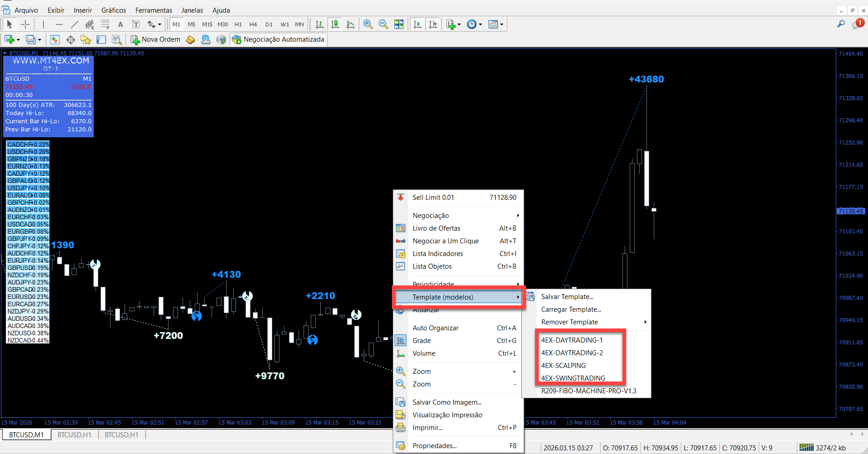Open the new chart dropdown arrow
868x454 pixels.
(18, 39)
